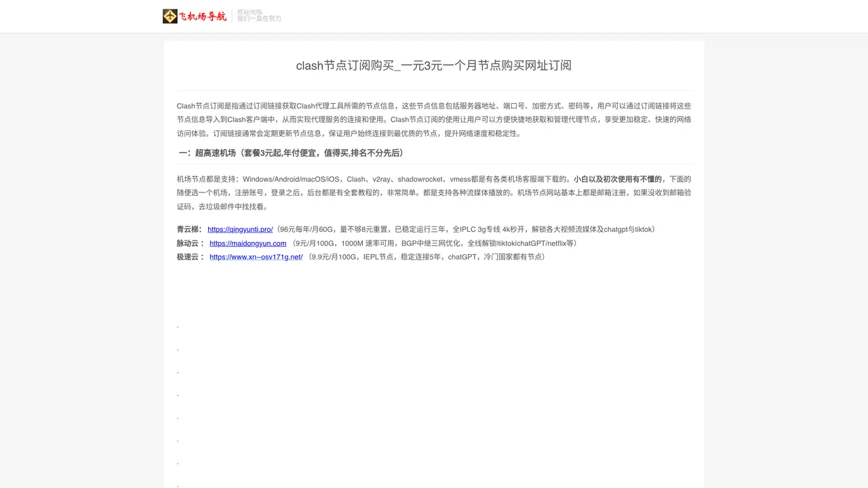The image size is (868, 488).
Task: Click the bold text 小白以及初次使用有不懂的
Action: click(618, 180)
